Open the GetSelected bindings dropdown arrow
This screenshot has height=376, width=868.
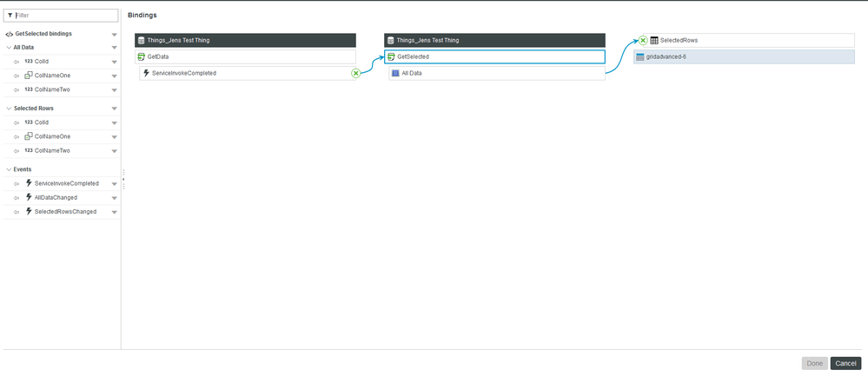pos(114,34)
